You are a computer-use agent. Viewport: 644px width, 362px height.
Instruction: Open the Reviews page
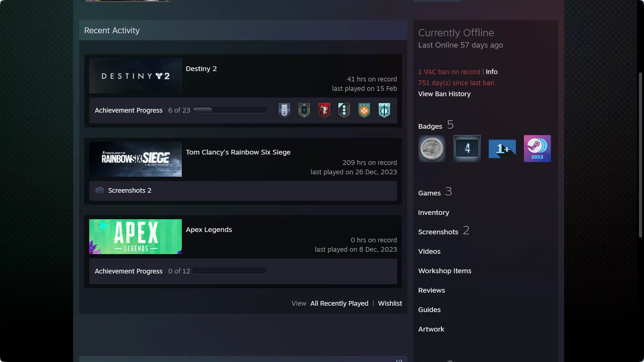coord(432,290)
